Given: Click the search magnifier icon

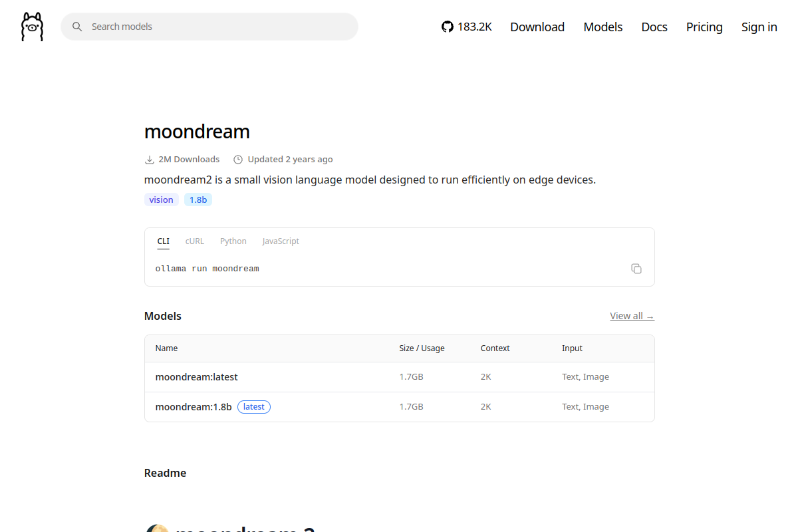Looking at the screenshot, I should (77, 27).
